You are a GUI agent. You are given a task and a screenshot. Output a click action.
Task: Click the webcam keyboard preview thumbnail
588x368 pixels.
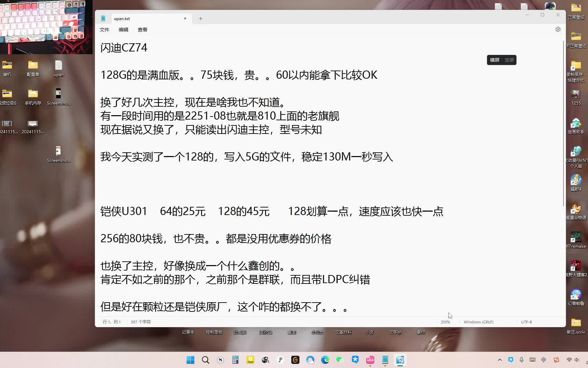[46, 27]
